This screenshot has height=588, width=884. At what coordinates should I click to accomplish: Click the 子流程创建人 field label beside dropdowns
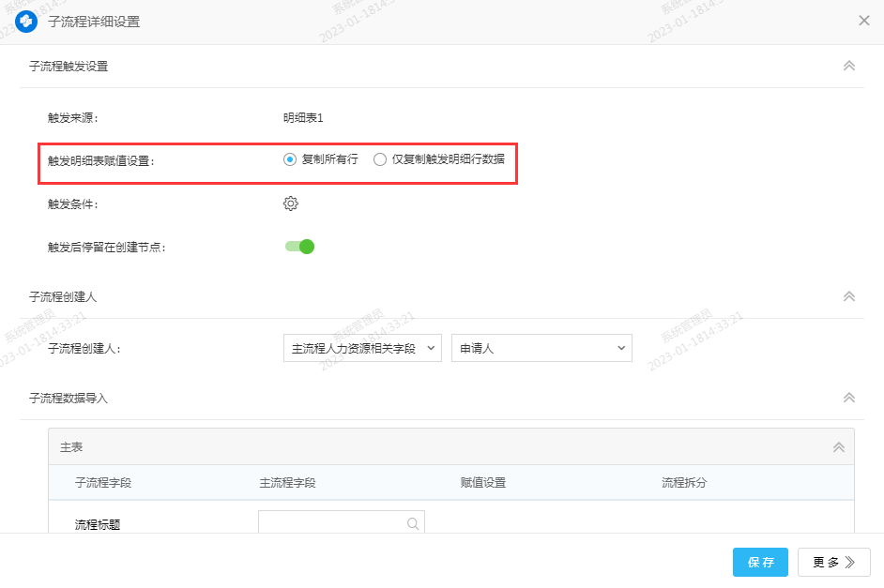[x=84, y=349]
